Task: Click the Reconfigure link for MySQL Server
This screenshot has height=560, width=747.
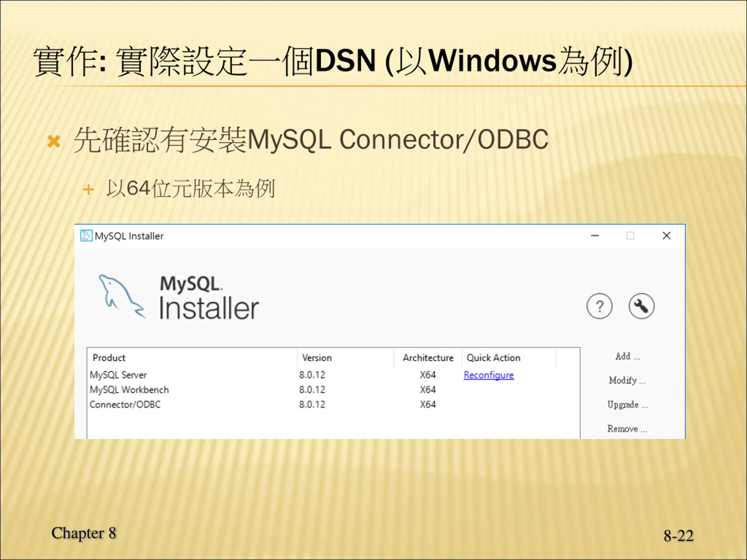Action: coord(489,375)
